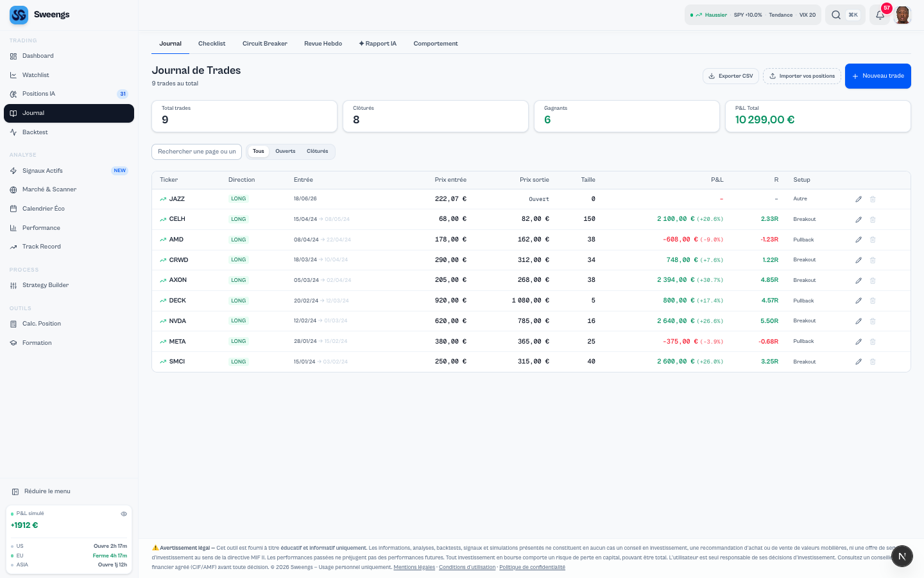924x578 pixels.
Task: Filter trades by Clôturés
Action: (318, 152)
